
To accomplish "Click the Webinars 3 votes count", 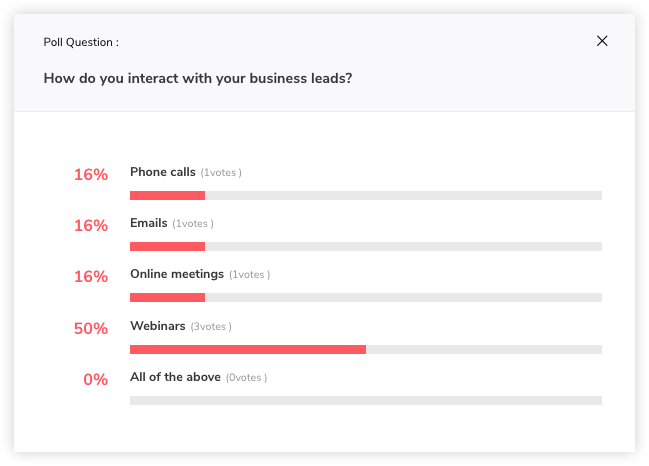I will tap(210, 327).
